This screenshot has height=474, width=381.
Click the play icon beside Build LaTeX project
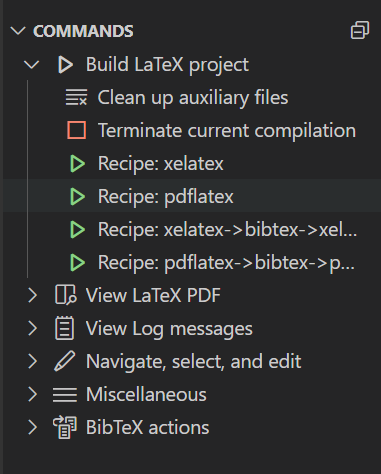65,64
